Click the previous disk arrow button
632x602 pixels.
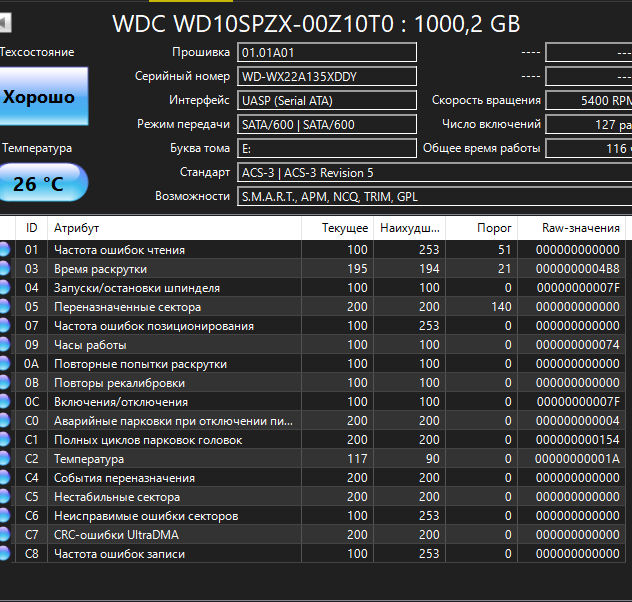pyautogui.click(x=5, y=23)
